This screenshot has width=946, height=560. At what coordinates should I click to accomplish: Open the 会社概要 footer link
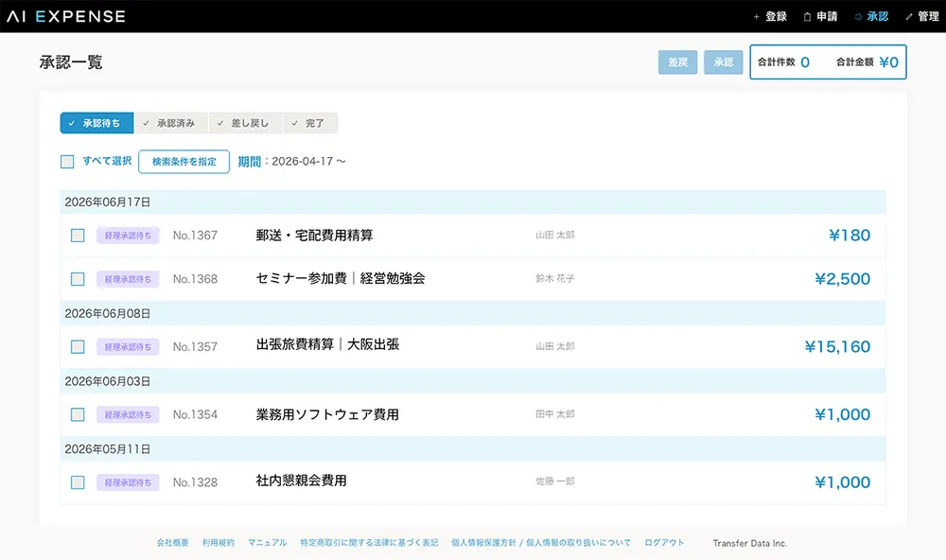(x=172, y=543)
